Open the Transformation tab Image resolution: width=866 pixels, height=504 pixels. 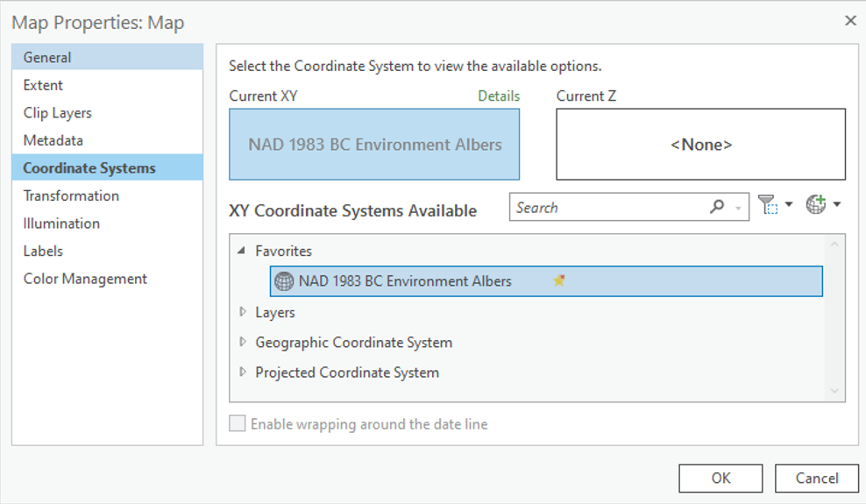coord(71,195)
